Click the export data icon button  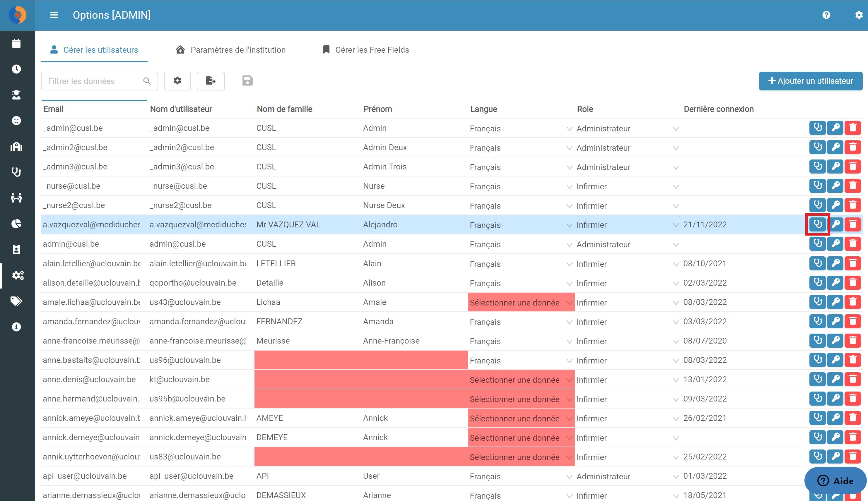click(211, 81)
